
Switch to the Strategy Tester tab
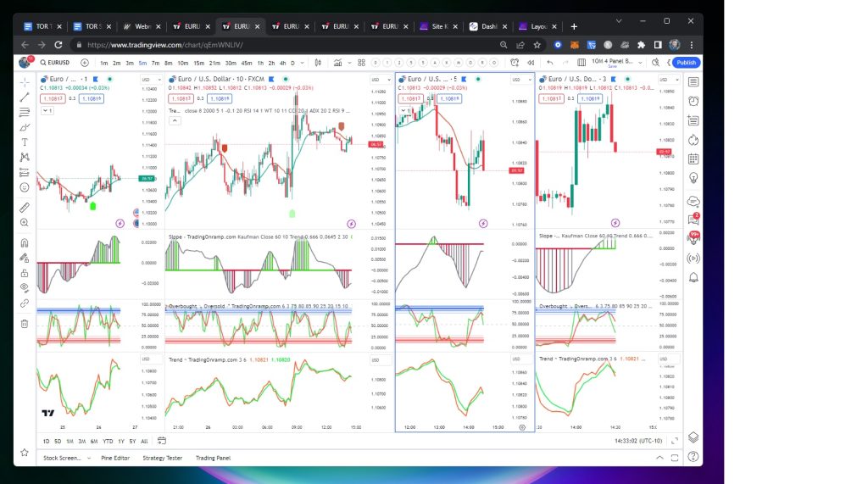163,458
